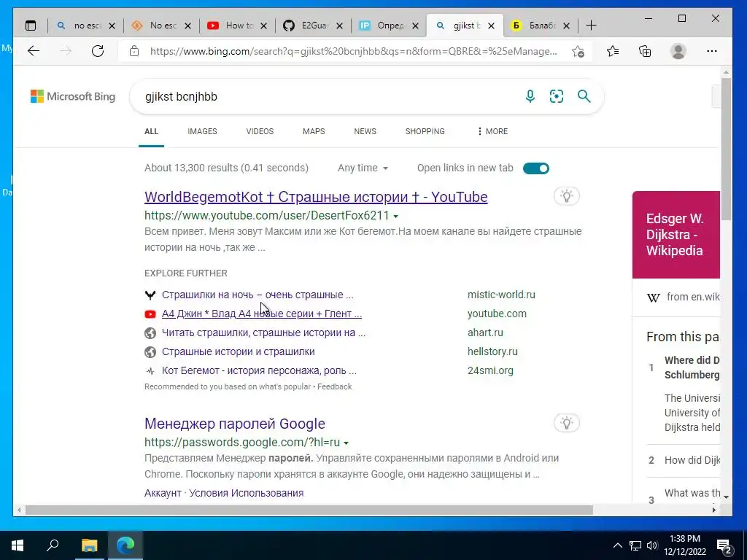Open Читать страшилки link
Viewport: 747px width, 560px height.
263,332
